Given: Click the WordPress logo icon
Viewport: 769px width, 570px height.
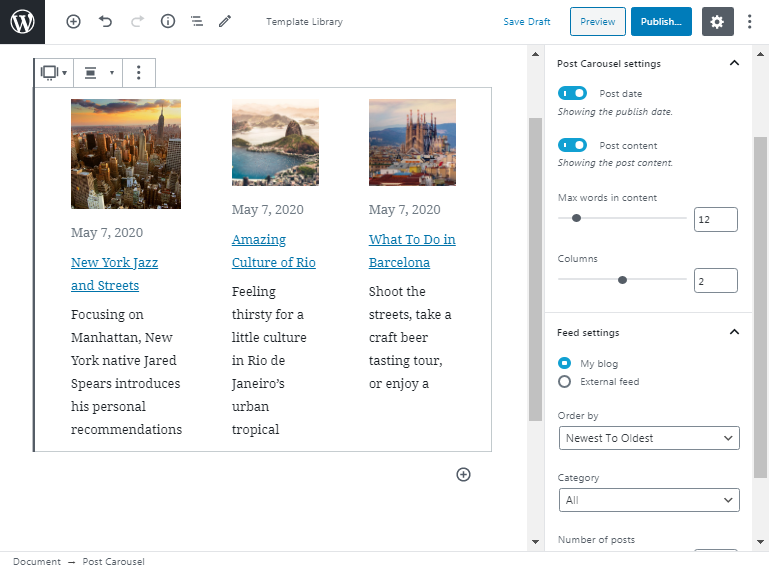Looking at the screenshot, I should [x=22, y=22].
